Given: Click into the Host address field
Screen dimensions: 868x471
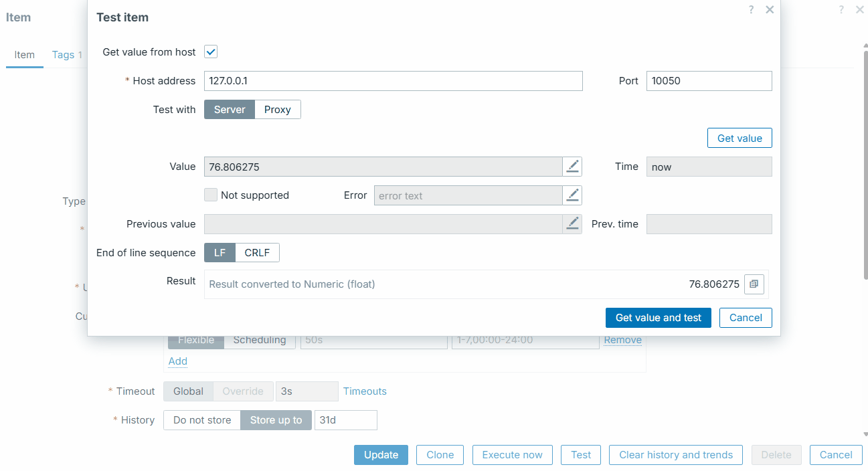Looking at the screenshot, I should pos(393,81).
